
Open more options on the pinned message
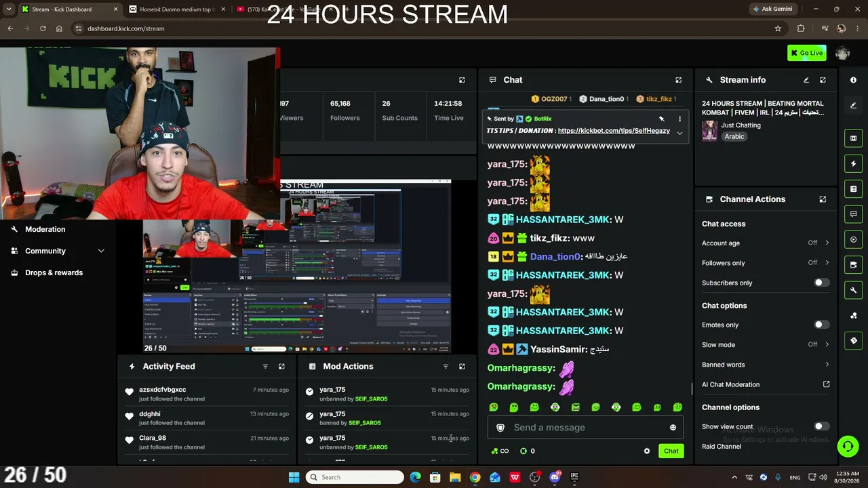(x=679, y=119)
